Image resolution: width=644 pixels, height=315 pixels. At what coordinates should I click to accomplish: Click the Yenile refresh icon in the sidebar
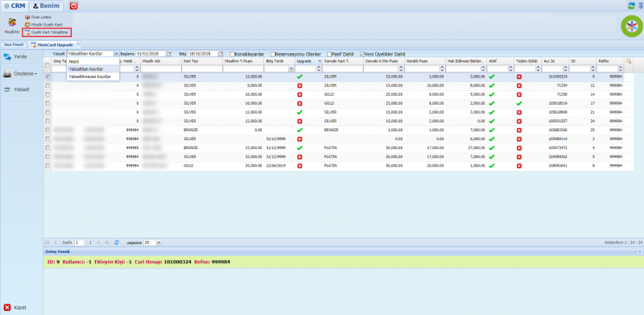tap(7, 56)
